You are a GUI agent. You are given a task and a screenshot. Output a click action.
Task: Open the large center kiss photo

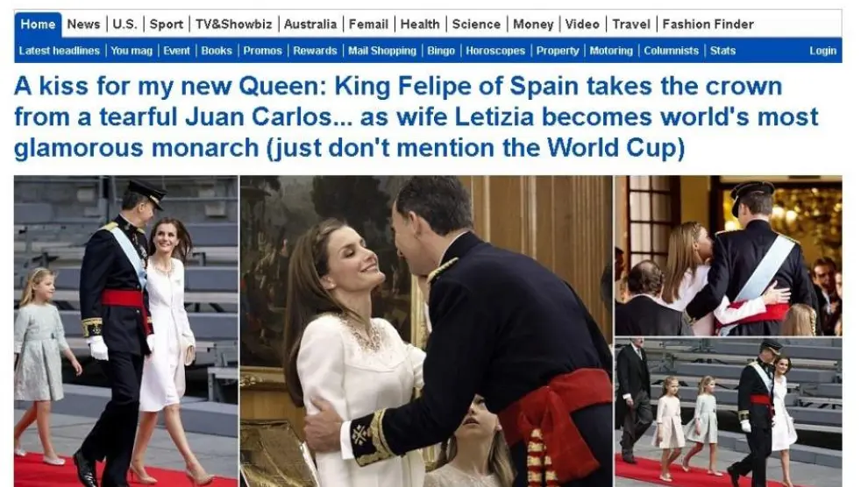426,331
